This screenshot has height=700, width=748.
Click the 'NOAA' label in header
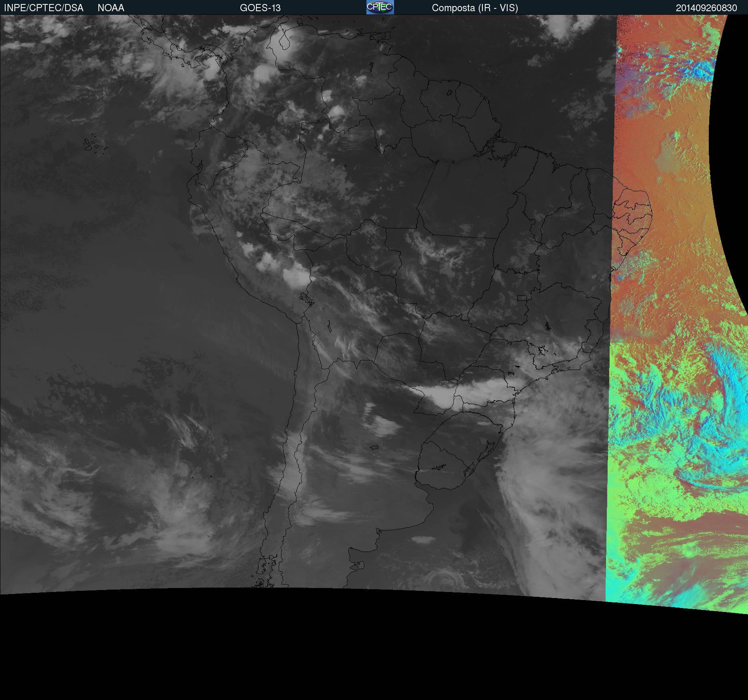111,8
